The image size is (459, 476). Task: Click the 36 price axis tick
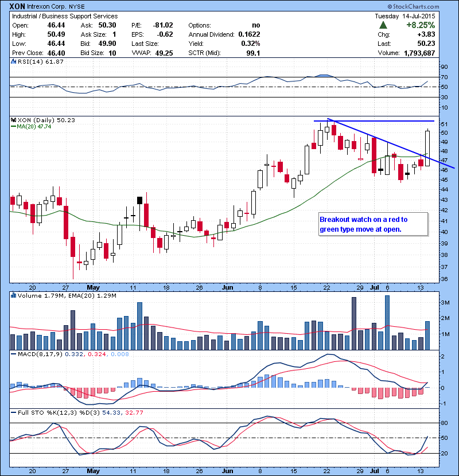click(x=445, y=279)
